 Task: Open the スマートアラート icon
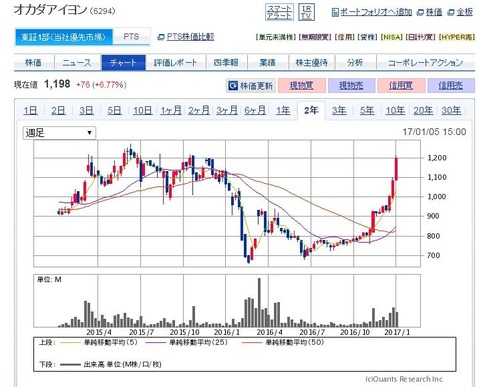pyautogui.click(x=279, y=12)
